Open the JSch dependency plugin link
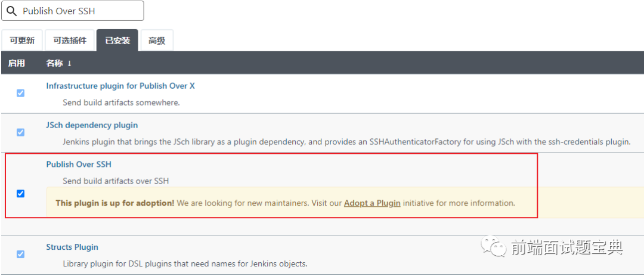Screen dimensions: 644x276 pyautogui.click(x=92, y=125)
